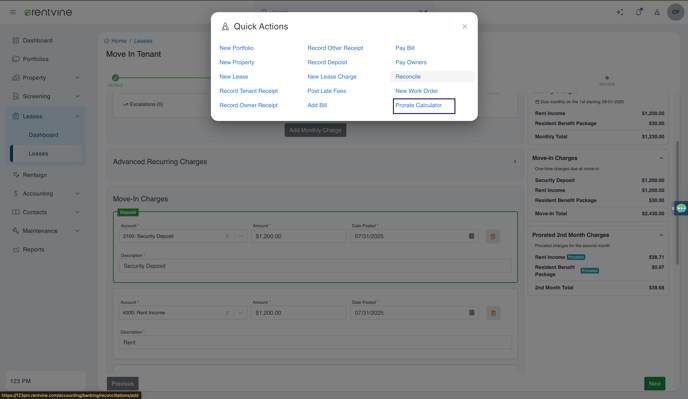The image size is (688, 399).
Task: Click the Leases breadcrumb link
Action: tap(143, 41)
